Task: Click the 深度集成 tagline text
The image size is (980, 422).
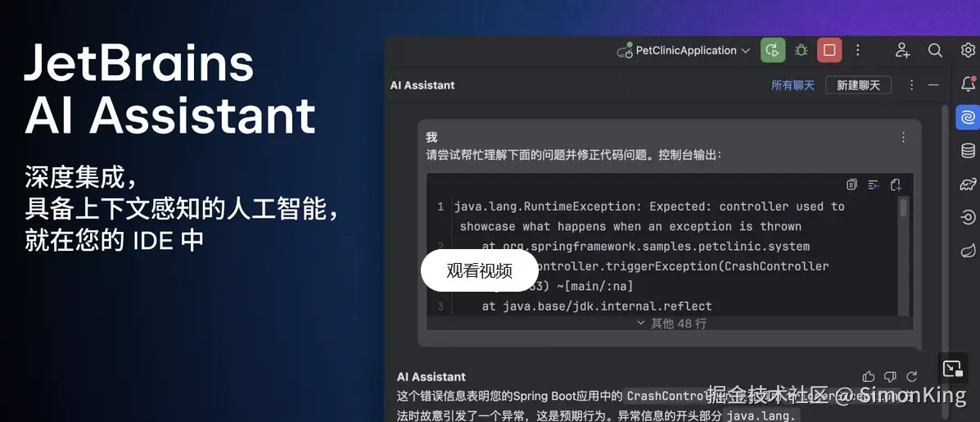Action: (x=80, y=178)
